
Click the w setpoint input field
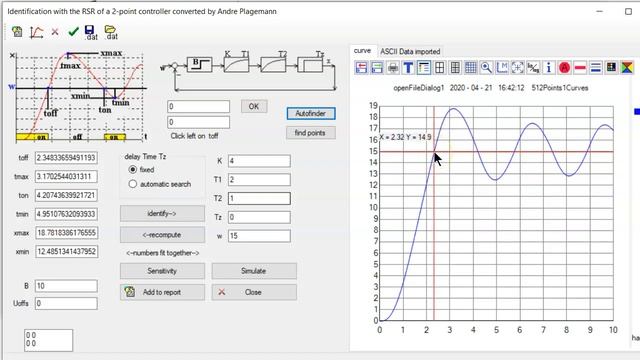click(259, 236)
